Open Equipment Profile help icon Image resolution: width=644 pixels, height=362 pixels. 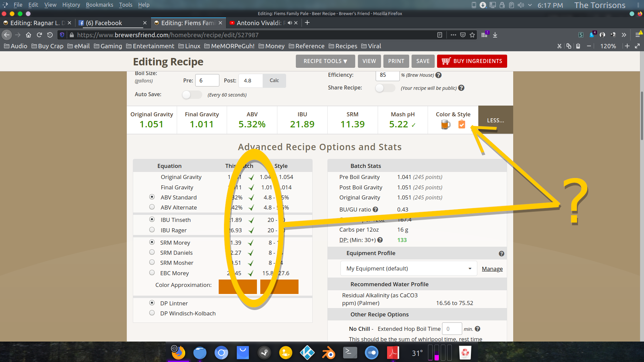501,254
